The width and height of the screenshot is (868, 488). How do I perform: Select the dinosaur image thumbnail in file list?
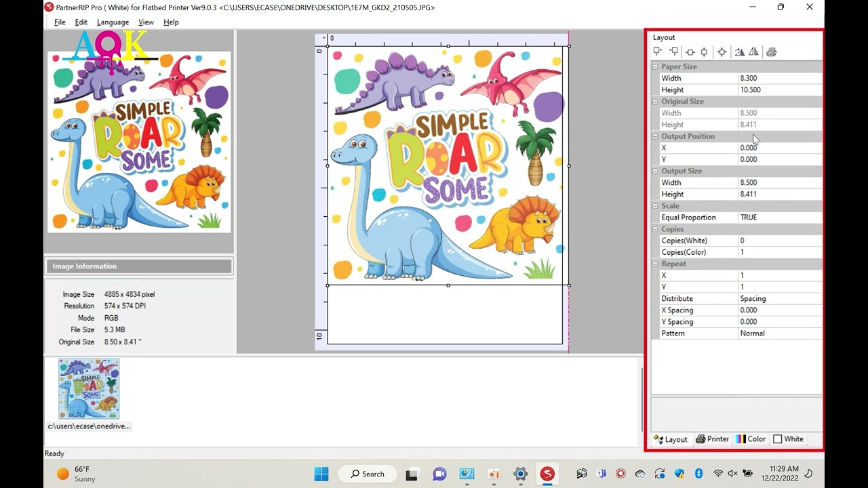[x=89, y=389]
